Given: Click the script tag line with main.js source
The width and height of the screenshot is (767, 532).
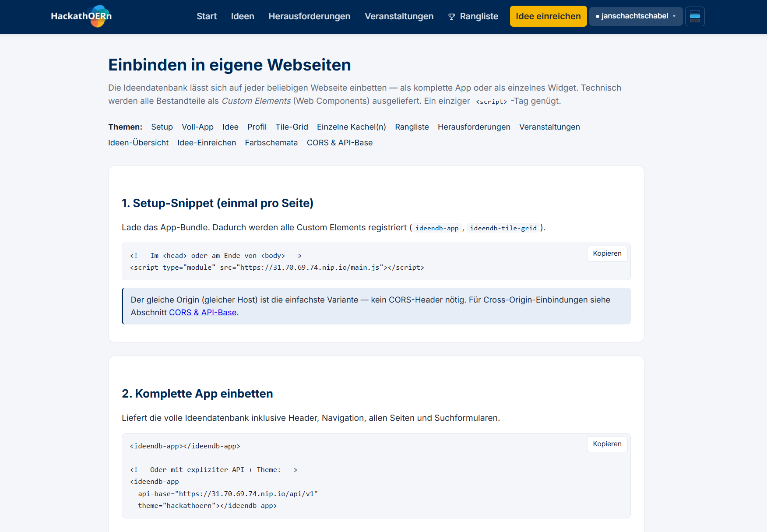Looking at the screenshot, I should [277, 268].
